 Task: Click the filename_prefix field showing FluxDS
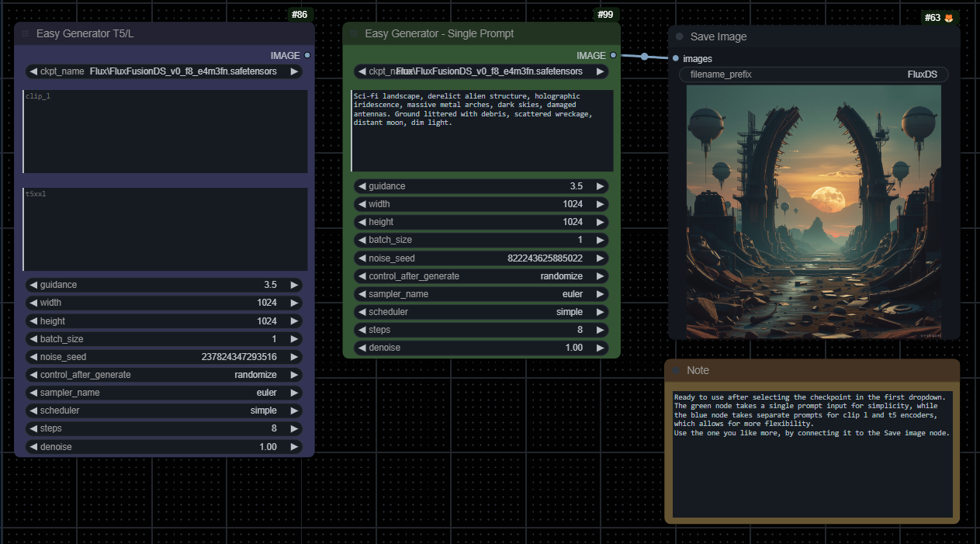coord(813,74)
